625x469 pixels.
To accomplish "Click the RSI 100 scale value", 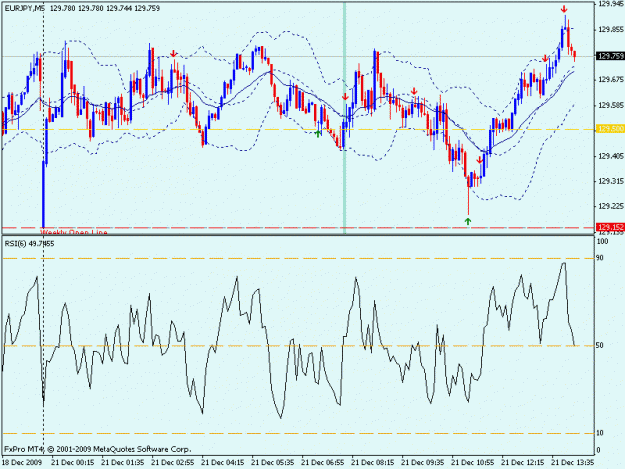I will coord(602,241).
